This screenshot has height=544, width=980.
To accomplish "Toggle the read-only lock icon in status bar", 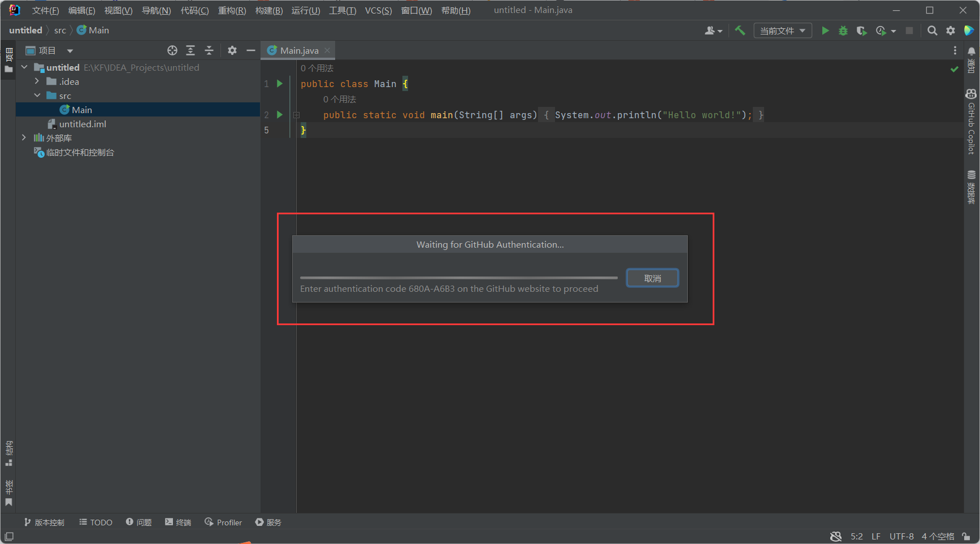I will pos(966,536).
